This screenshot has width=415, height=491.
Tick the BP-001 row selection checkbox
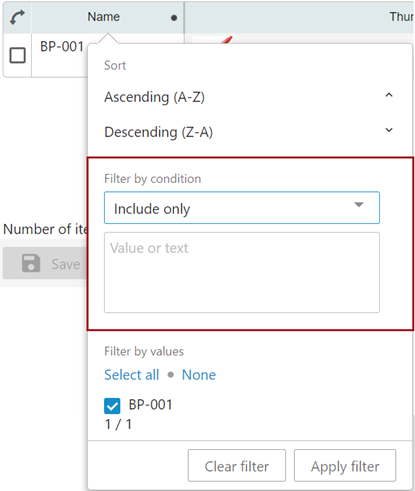(17, 55)
